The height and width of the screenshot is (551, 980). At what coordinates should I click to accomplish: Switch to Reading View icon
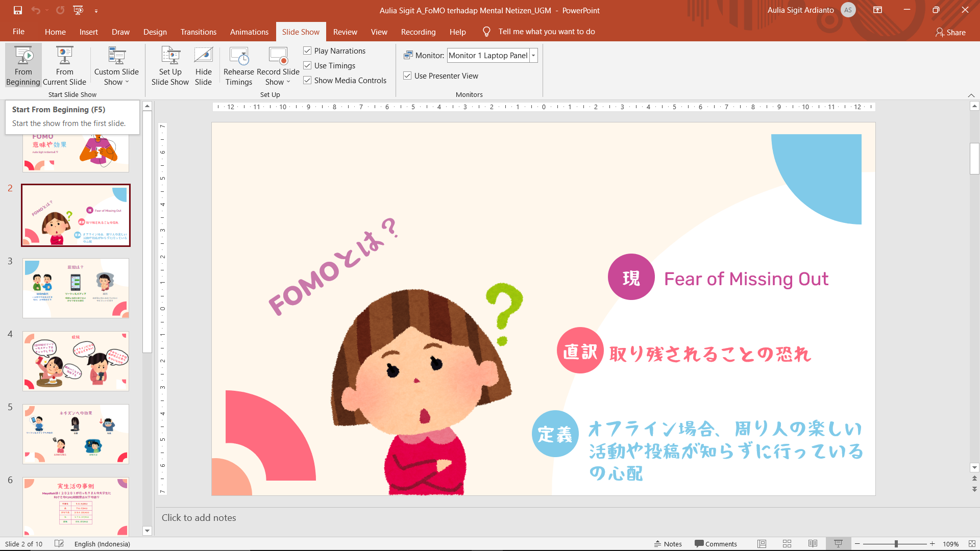tap(813, 544)
